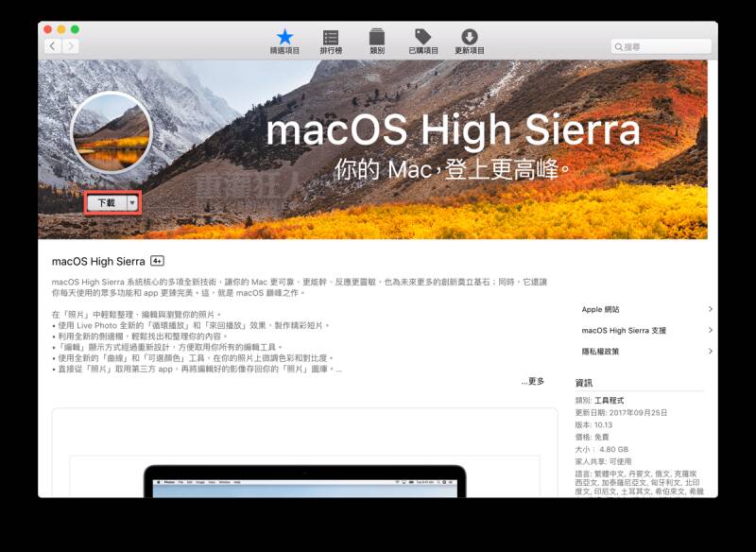Click the chevron next to macOS High Sierra 支援
Screen dimensions: 756x552
[x=711, y=330]
